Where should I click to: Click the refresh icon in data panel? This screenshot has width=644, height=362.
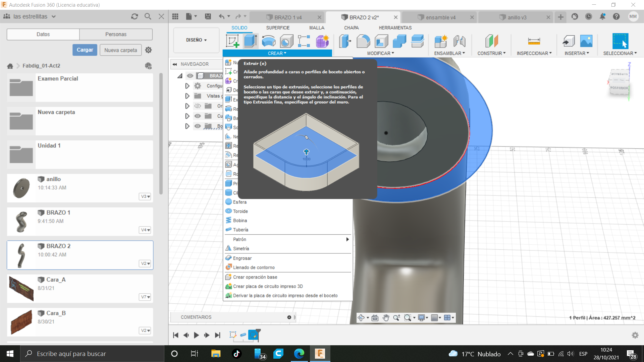coord(135,16)
